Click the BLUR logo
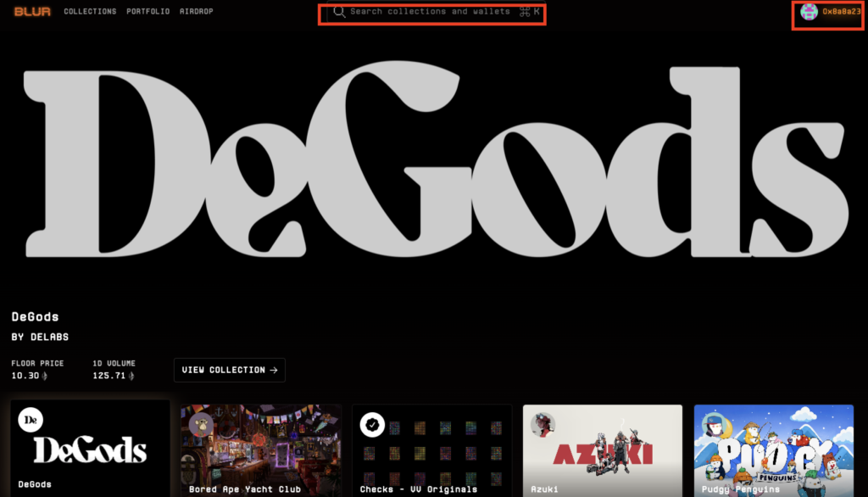 click(x=32, y=12)
